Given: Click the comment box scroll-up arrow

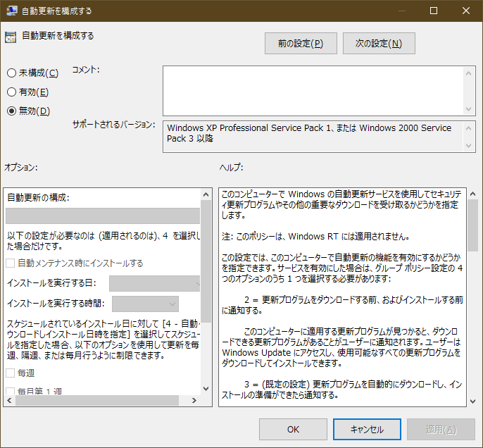Looking at the screenshot, I should 469,73.
